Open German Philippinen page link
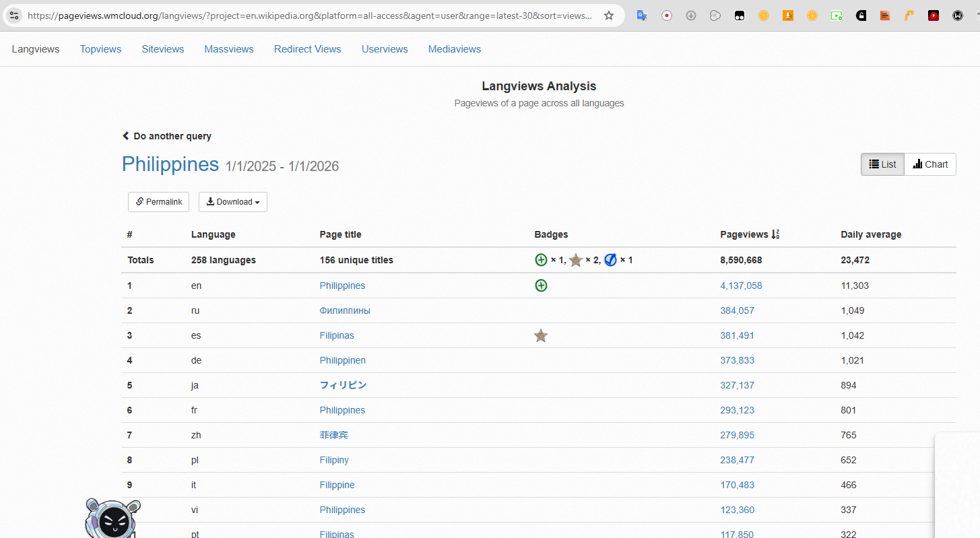Image resolution: width=980 pixels, height=538 pixels. pyautogui.click(x=343, y=360)
